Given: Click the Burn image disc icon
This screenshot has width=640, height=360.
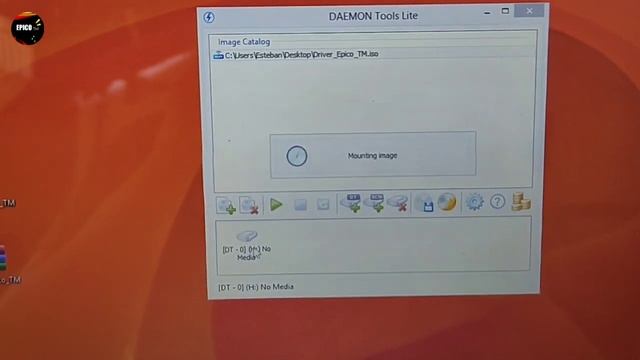Looking at the screenshot, I should (447, 202).
